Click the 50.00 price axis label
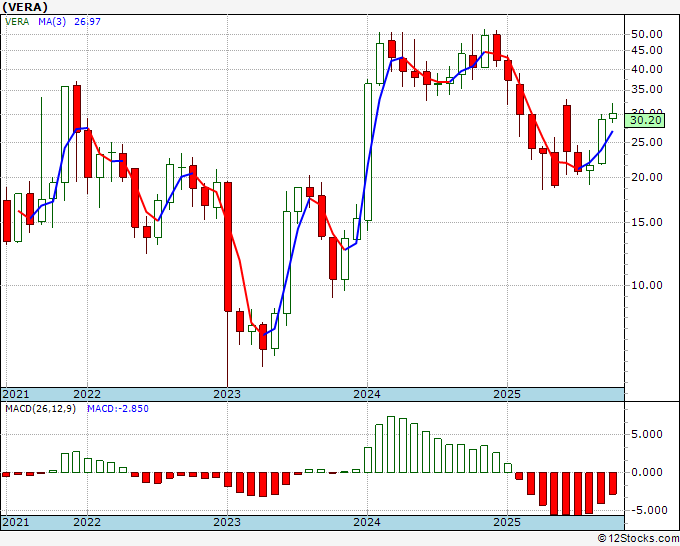The width and height of the screenshot is (680, 546). click(646, 34)
